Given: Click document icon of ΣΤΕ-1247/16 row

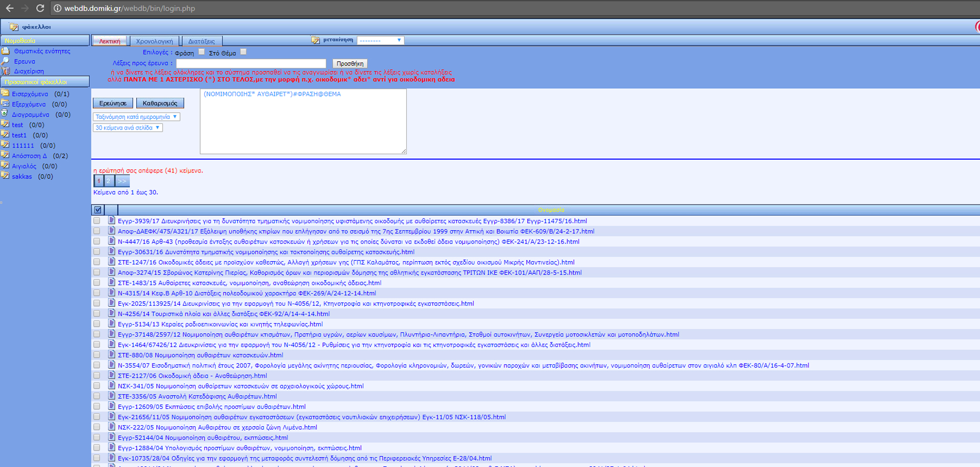Looking at the screenshot, I should point(111,262).
